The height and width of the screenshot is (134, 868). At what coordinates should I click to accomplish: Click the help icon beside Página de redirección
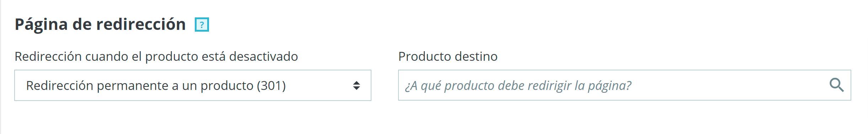(x=202, y=25)
